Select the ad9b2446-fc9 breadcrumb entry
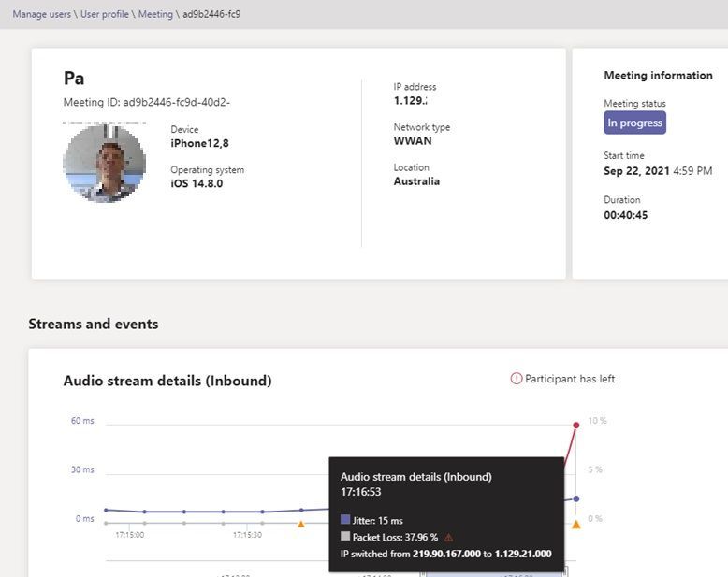The width and height of the screenshot is (728, 577). pos(211,14)
